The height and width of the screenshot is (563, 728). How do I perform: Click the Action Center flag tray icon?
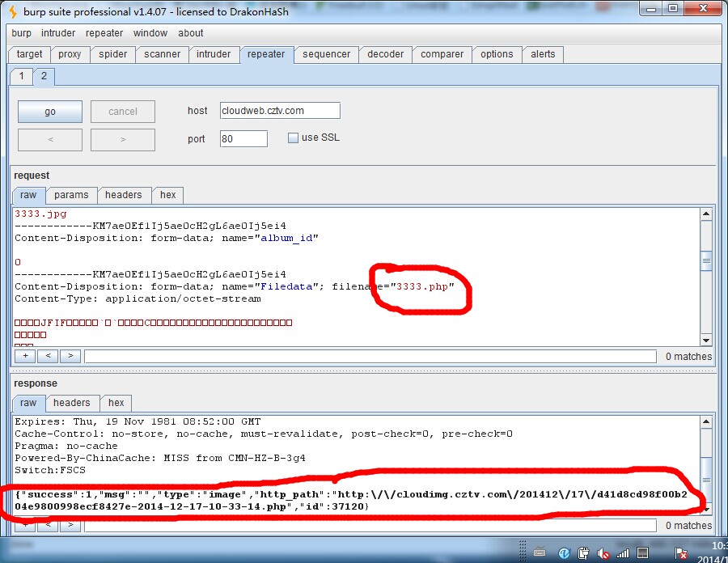pos(680,552)
